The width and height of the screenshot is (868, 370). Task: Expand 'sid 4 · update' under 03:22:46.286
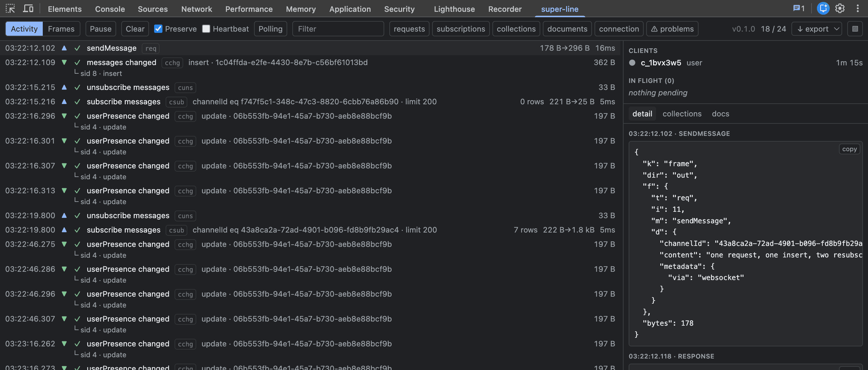[x=100, y=280]
